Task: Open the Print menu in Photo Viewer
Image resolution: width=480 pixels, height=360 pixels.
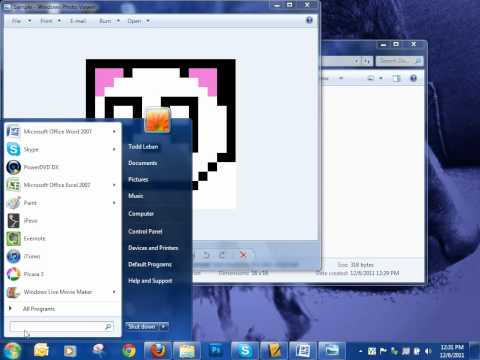Action: (50, 21)
